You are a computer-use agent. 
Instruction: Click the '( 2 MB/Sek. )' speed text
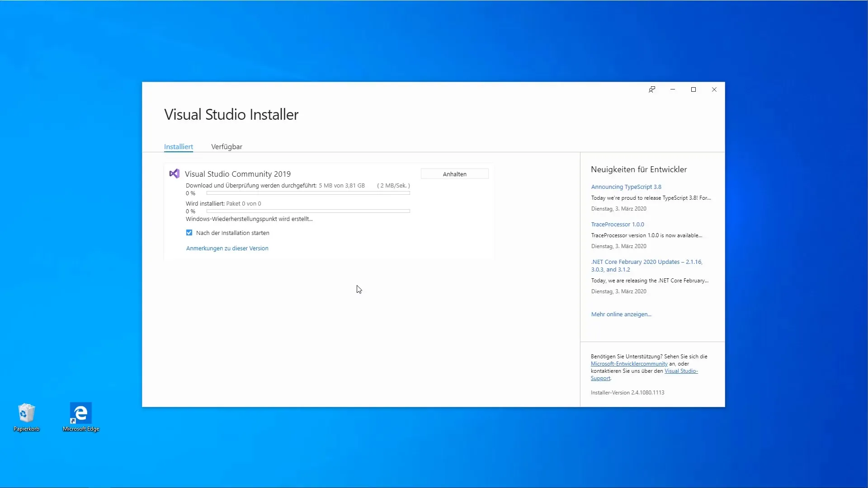tap(394, 186)
